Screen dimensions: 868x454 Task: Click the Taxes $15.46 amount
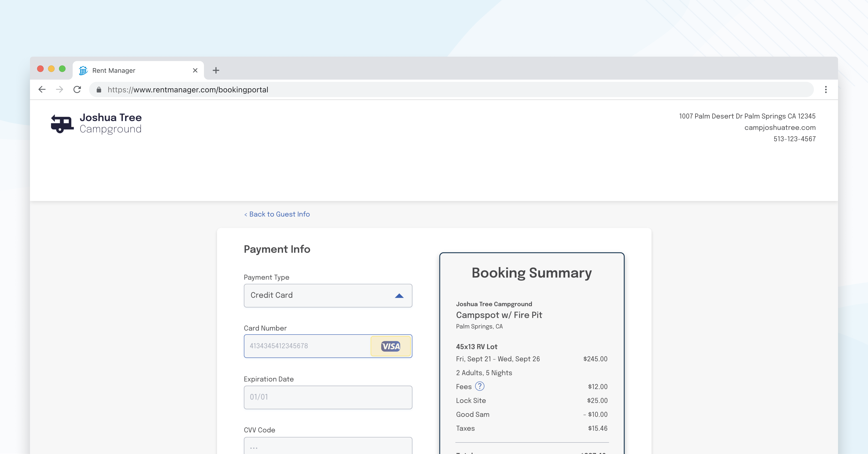(x=597, y=428)
